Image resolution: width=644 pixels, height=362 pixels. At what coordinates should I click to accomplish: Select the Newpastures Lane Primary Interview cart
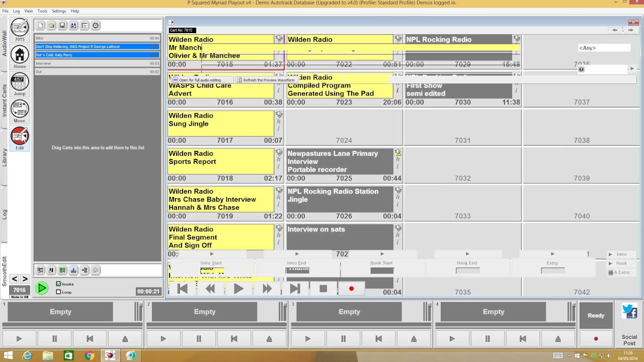click(x=344, y=165)
